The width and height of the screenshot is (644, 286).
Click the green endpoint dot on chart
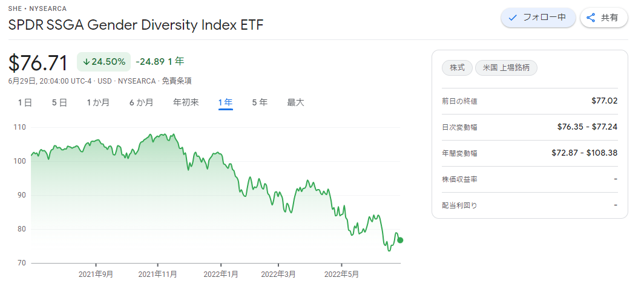(x=400, y=241)
